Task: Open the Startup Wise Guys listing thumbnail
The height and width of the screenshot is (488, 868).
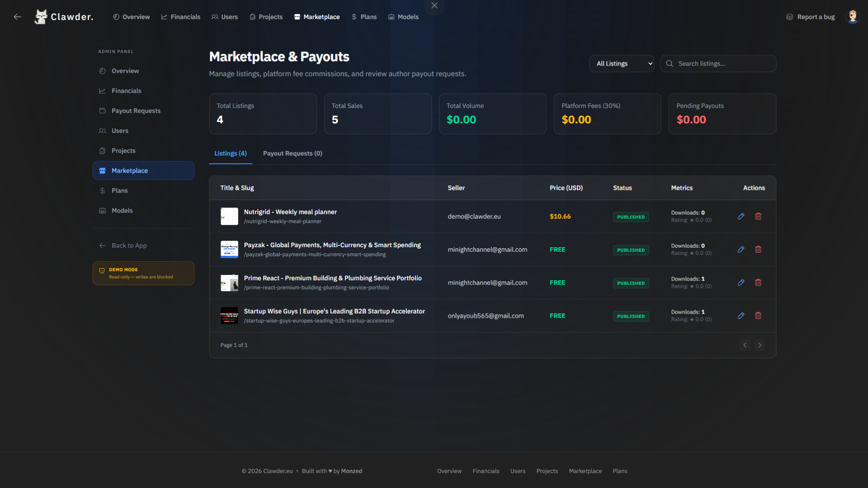Action: point(229,316)
